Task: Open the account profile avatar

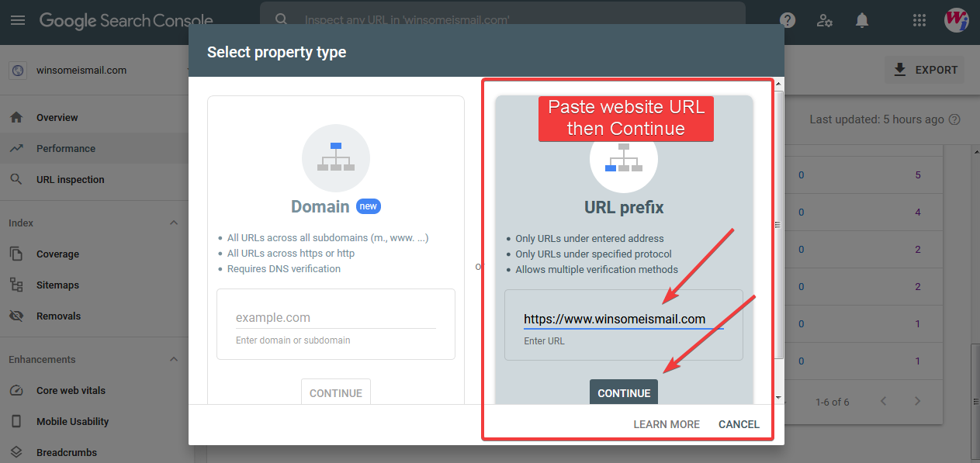Action: pos(956,21)
